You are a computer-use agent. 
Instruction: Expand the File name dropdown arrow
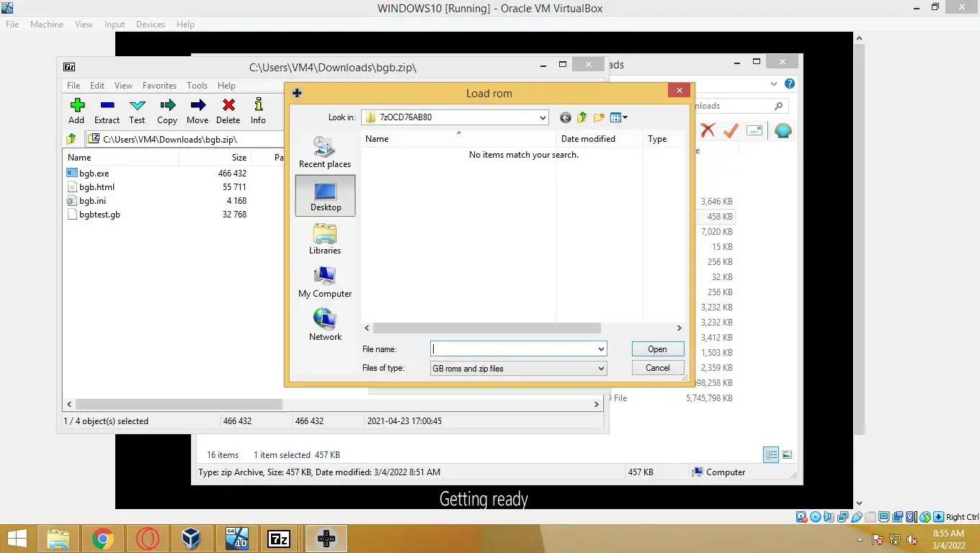pyautogui.click(x=601, y=349)
